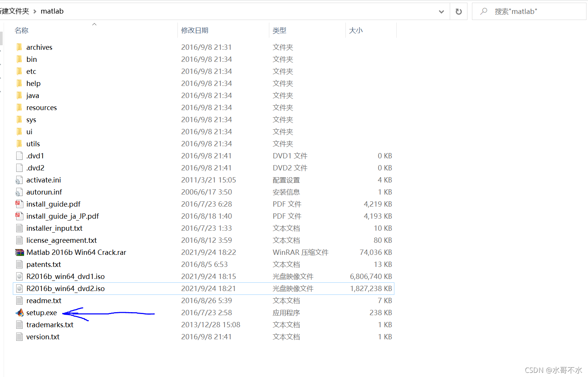Viewport: 588px width, 377px height.
Task: Click the .dvd2 blank file icon
Action: pyautogui.click(x=19, y=168)
